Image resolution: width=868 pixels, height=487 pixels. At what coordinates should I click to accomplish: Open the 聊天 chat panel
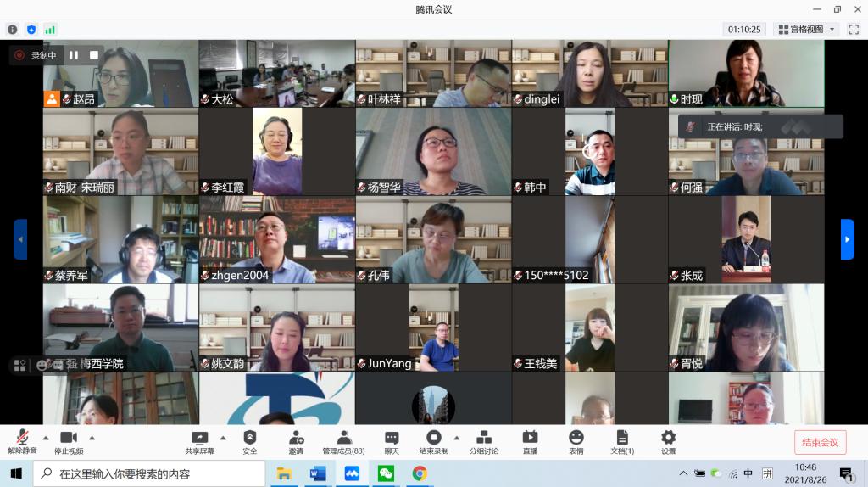point(392,441)
